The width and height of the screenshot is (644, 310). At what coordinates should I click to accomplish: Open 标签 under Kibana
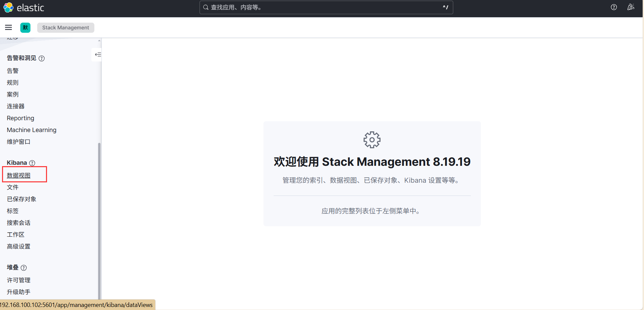coord(13,211)
